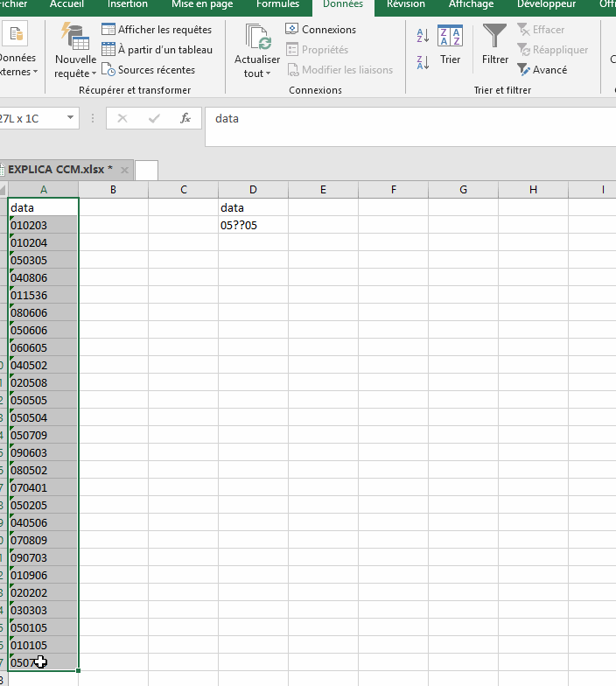Image resolution: width=616 pixels, height=686 pixels.
Task: Open the Trier sort dialog
Action: (x=450, y=45)
